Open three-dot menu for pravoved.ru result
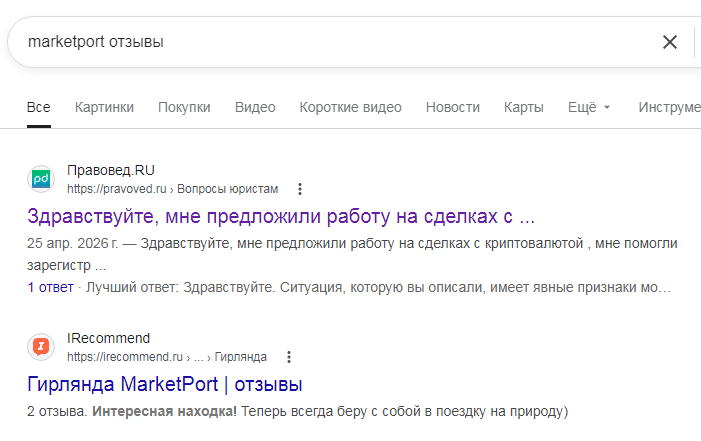 point(300,189)
